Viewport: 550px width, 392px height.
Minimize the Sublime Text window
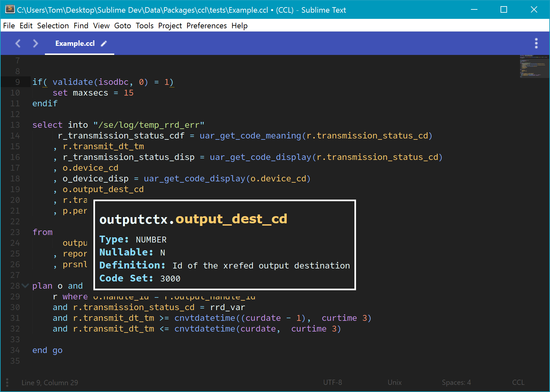pyautogui.click(x=474, y=9)
